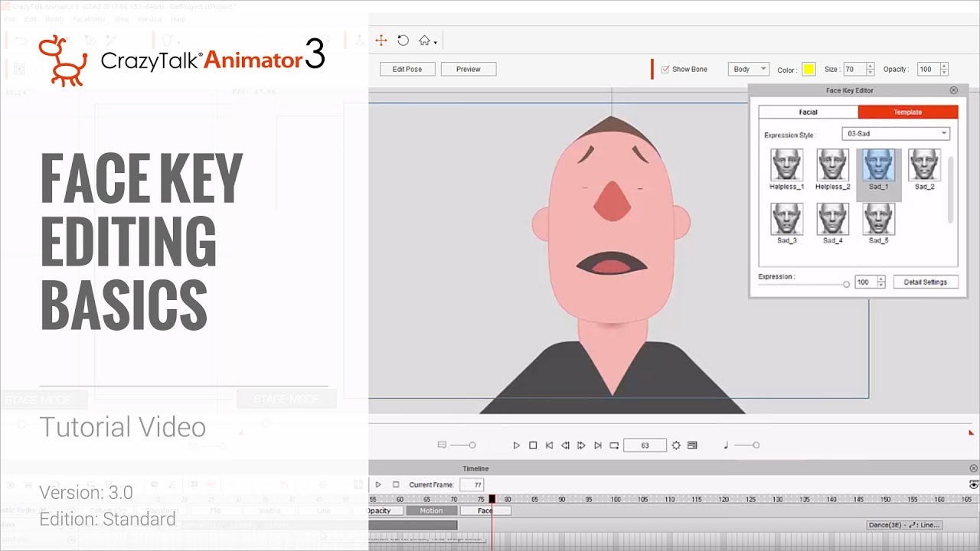Open the playback settings gear icon
This screenshot has width=980, height=551.
click(676, 445)
